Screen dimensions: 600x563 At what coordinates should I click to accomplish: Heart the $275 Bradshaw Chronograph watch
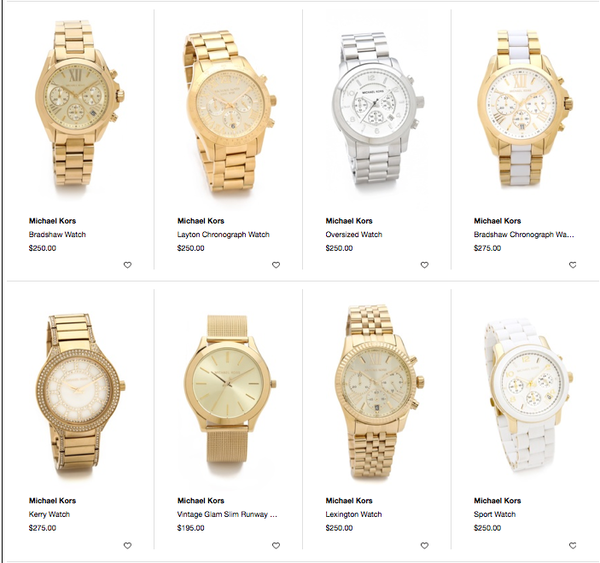[572, 265]
